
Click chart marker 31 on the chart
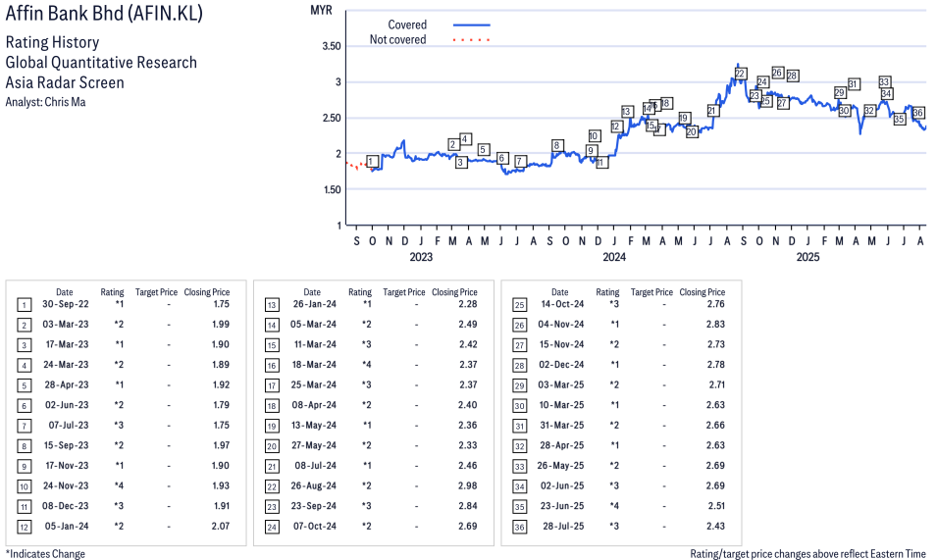point(854,84)
